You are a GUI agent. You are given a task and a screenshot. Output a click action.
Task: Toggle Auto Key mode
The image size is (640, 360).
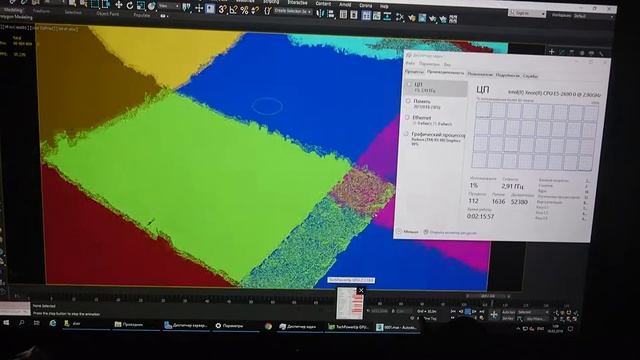(509, 312)
